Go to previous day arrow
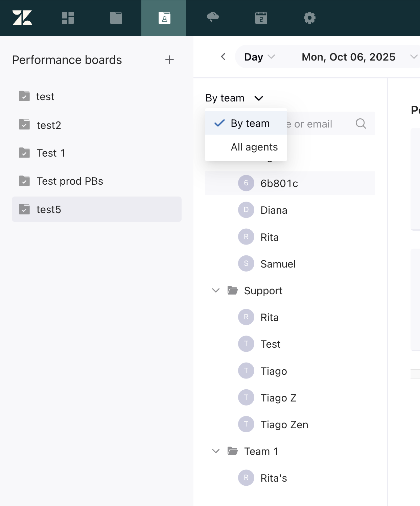420x506 pixels. (223, 57)
